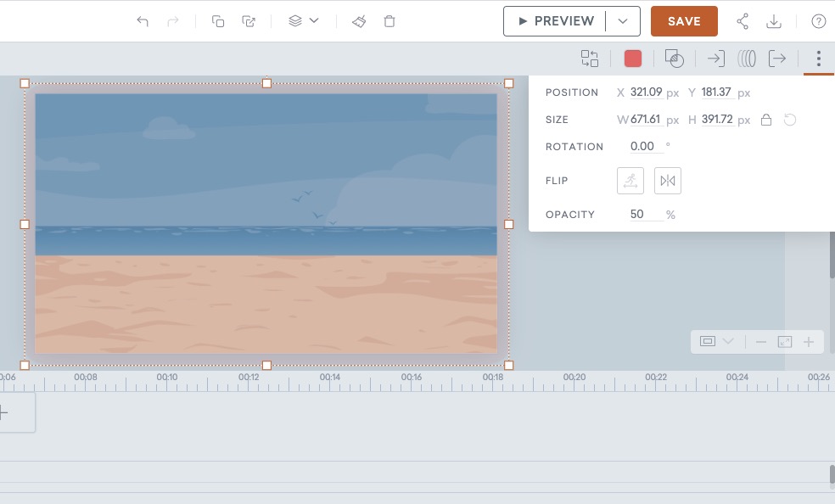Open the red color swatch
This screenshot has width=835, height=504.
coord(633,59)
